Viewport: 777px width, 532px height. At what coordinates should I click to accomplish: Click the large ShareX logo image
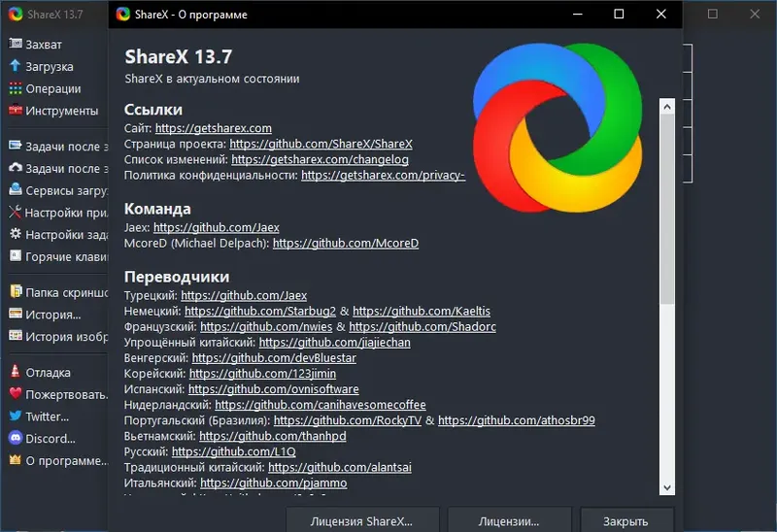557,128
